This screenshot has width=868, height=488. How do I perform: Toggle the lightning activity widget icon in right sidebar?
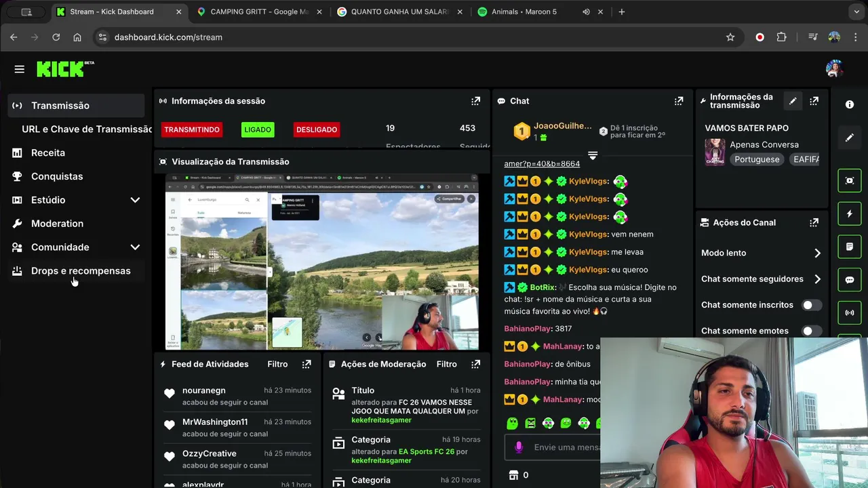coord(850,213)
